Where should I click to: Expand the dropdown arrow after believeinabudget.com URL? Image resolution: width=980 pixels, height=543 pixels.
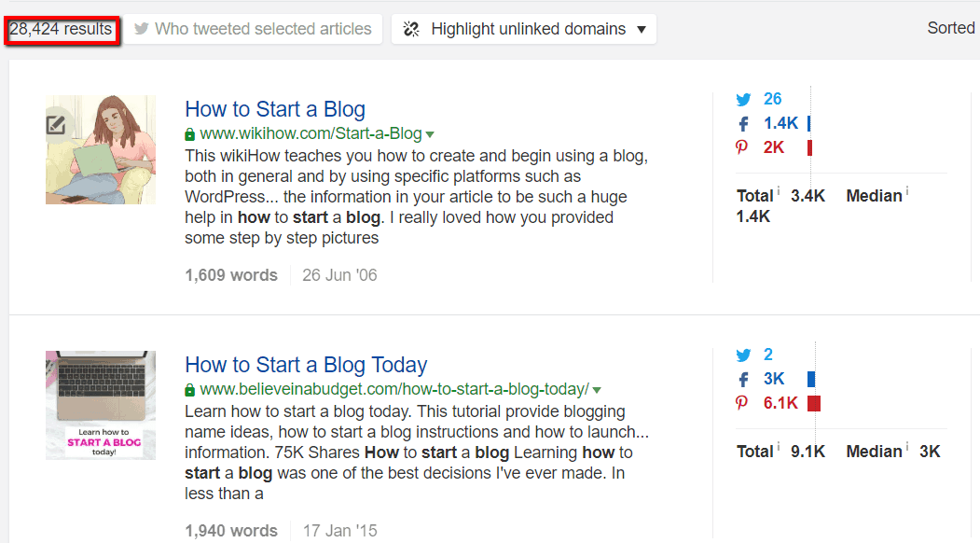click(597, 389)
